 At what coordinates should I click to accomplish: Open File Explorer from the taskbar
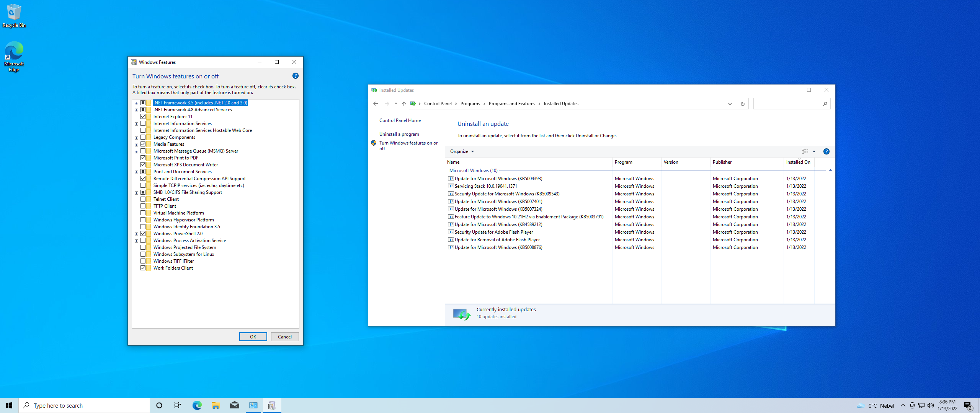[x=216, y=405]
